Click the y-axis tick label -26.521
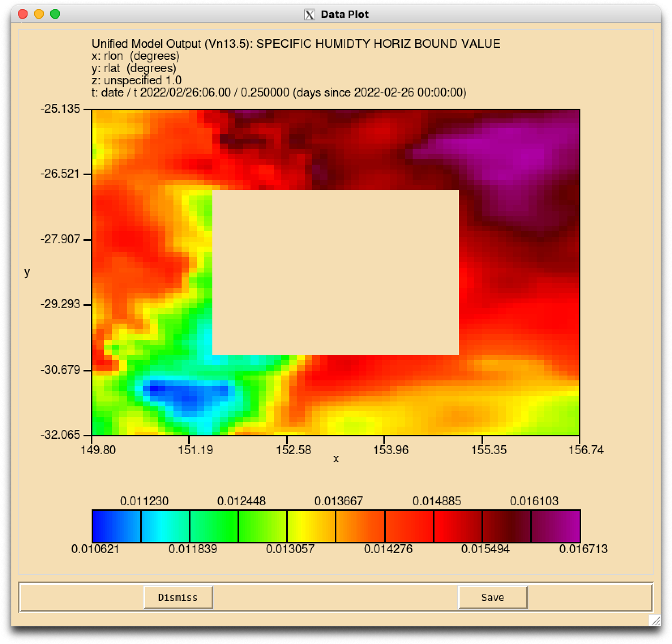The width and height of the screenshot is (672, 644). tap(60, 174)
